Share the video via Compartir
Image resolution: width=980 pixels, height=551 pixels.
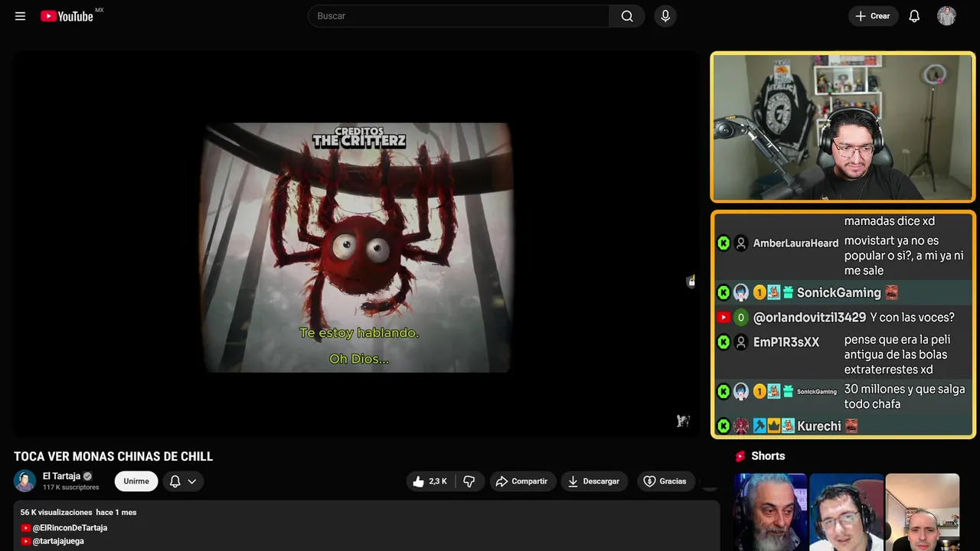click(523, 481)
